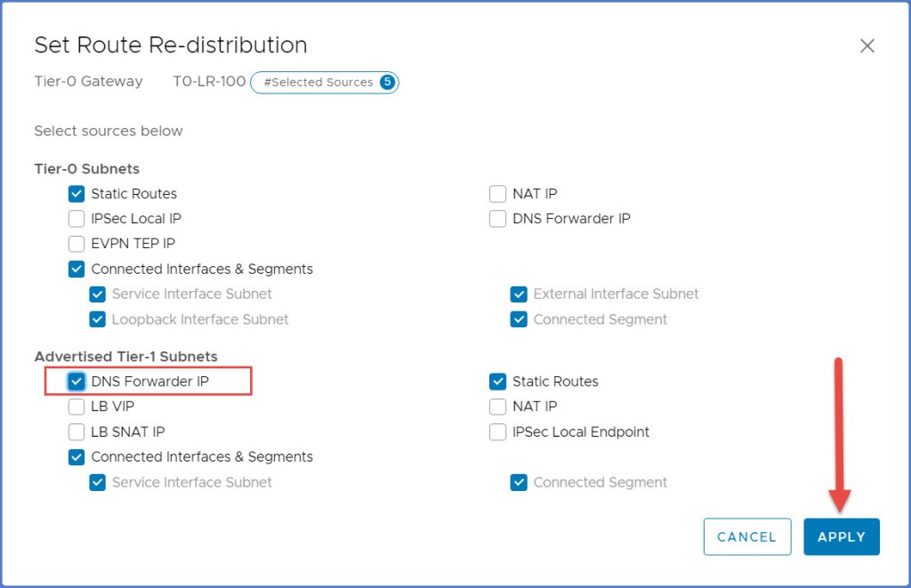Uncheck Tier-0 Connected Interfaces & Segments
The image size is (911, 588).
[77, 270]
